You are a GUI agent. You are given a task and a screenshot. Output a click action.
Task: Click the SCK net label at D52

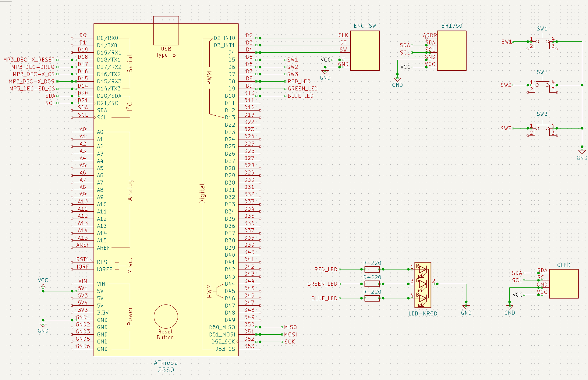point(290,342)
